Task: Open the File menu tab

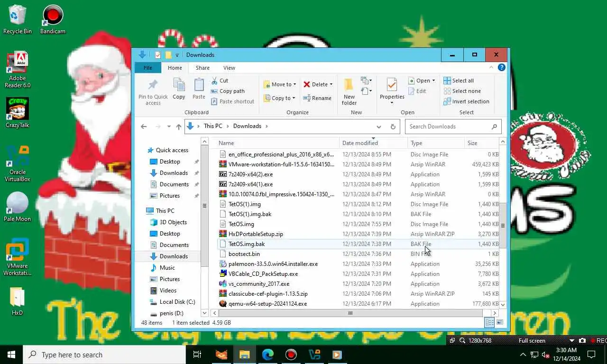Action: coord(148,68)
